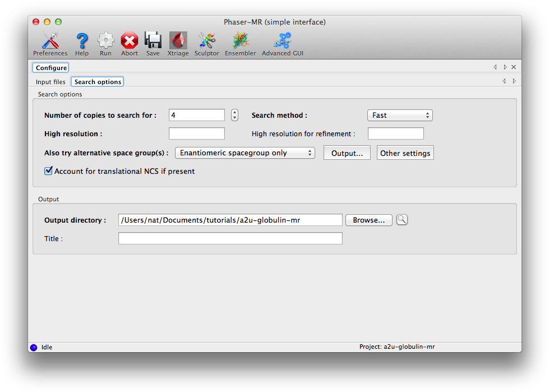
Task: Click High resolution for refinement field
Action: (x=396, y=133)
